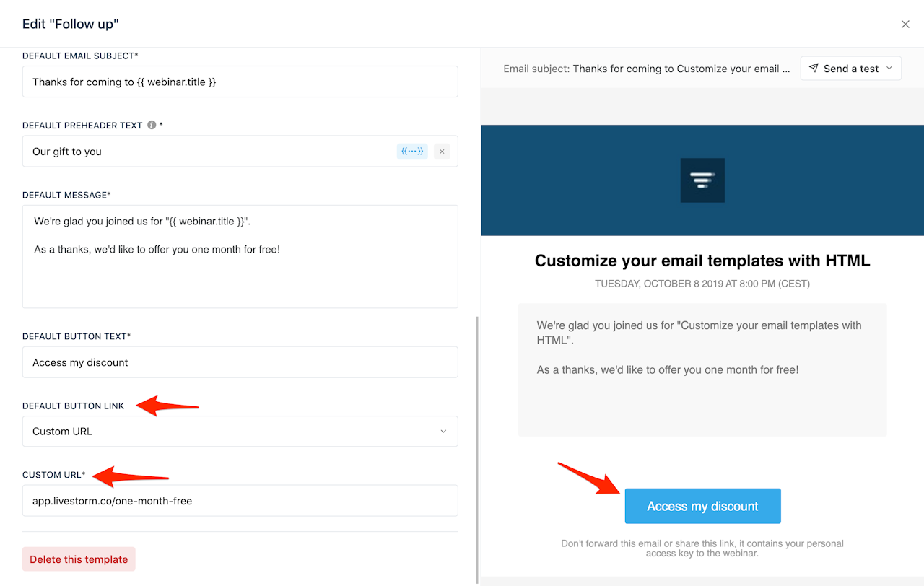Image resolution: width=924 pixels, height=586 pixels.
Task: Click the Access my discount preview button
Action: click(x=702, y=506)
